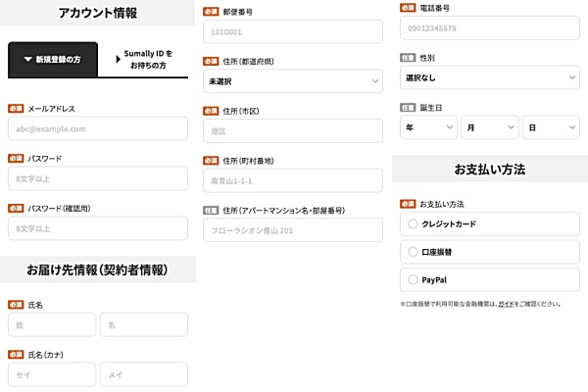Click the 名 first name field
This screenshot has height=392, width=588.
pos(143,324)
